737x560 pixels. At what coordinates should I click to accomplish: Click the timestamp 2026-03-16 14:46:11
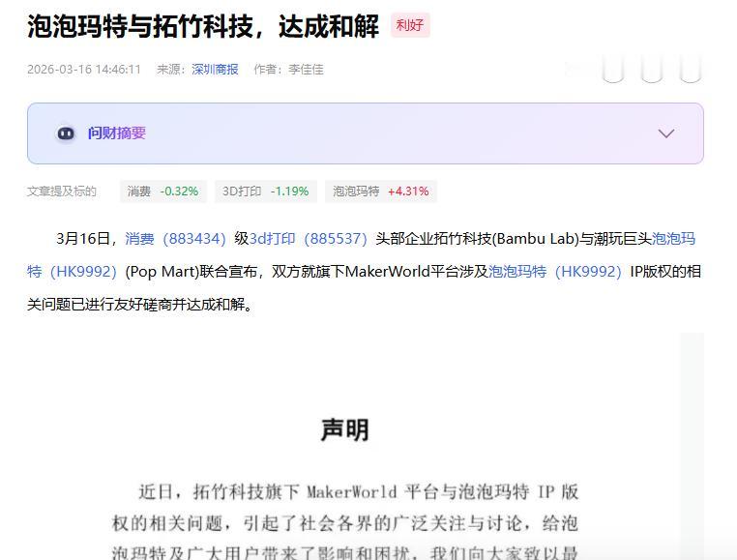pyautogui.click(x=84, y=70)
